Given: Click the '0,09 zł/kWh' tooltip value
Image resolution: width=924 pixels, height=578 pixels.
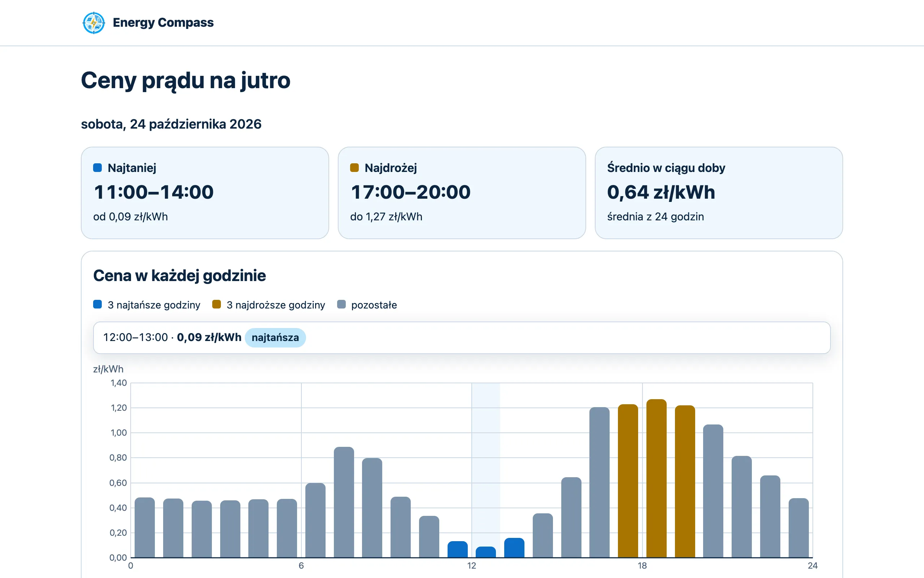Looking at the screenshot, I should pos(209,337).
